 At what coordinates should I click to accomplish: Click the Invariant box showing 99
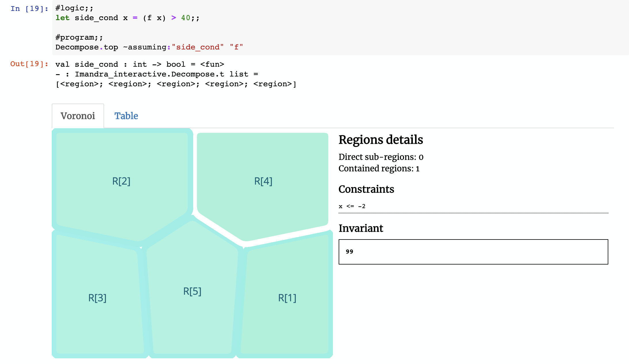pos(473,252)
